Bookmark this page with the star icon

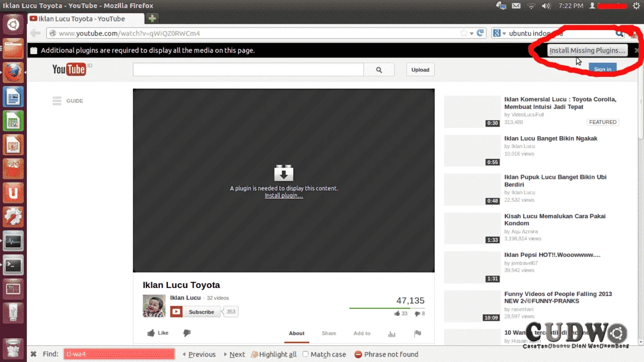(464, 33)
